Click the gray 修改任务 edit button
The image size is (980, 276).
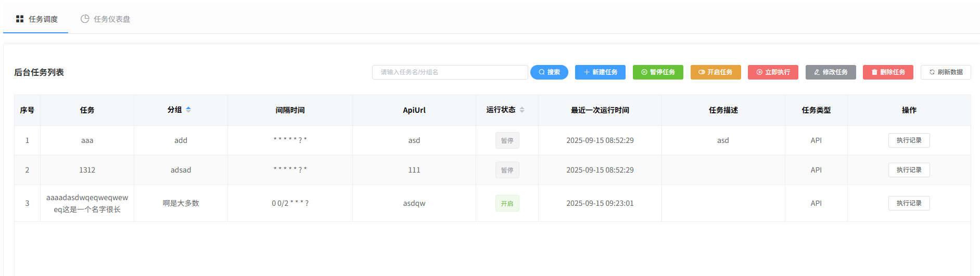[831, 72]
